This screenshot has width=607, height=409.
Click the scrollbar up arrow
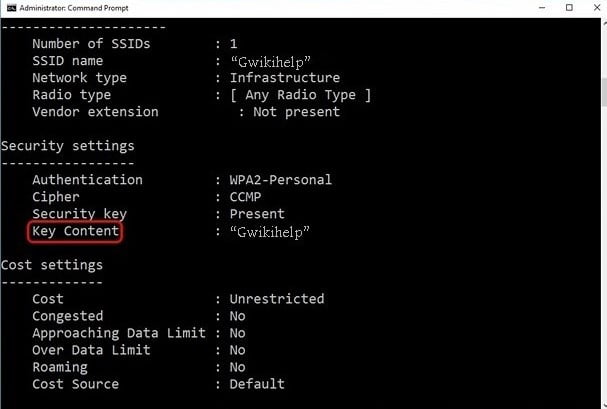[604, 23]
